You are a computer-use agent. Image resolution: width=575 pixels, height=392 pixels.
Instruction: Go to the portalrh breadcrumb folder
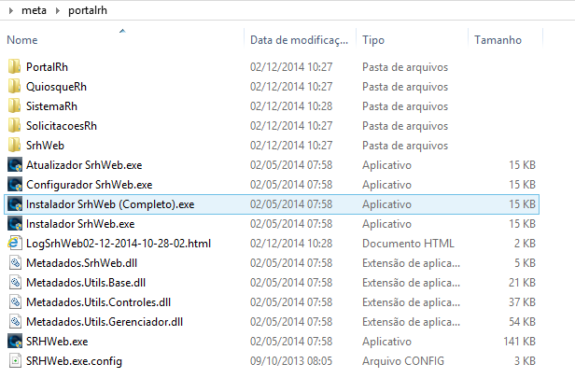pos(88,10)
